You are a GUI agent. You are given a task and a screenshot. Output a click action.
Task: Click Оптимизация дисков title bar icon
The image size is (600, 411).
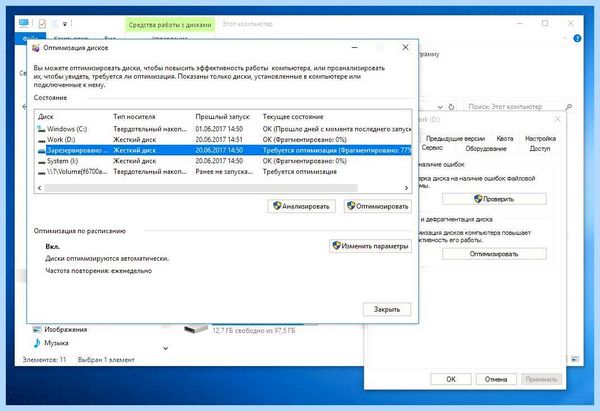coord(36,48)
